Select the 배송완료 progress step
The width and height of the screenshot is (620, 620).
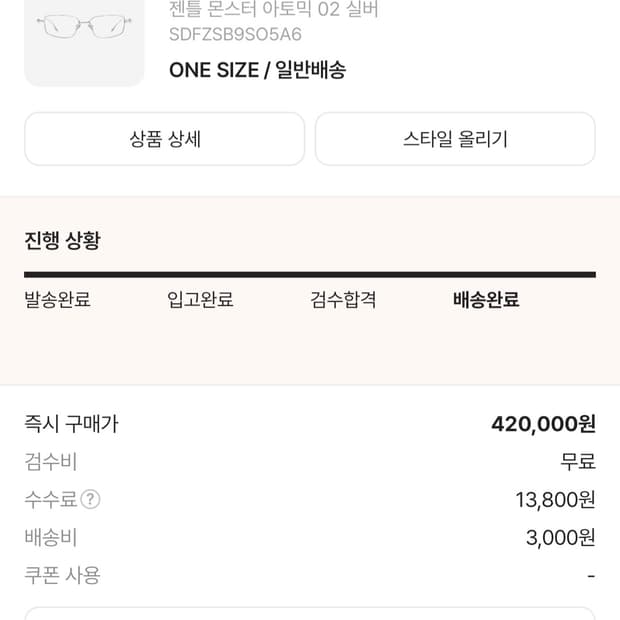486,300
